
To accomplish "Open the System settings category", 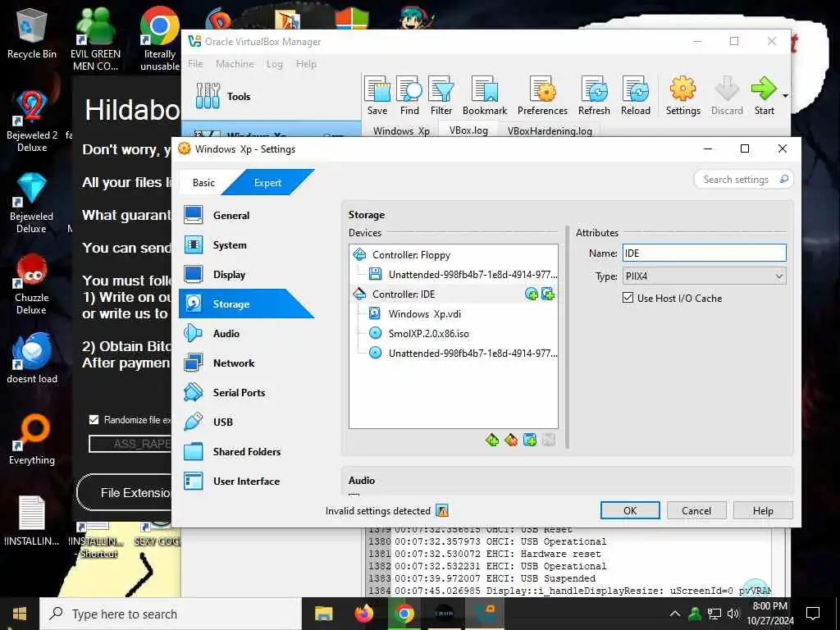I will [x=246, y=244].
